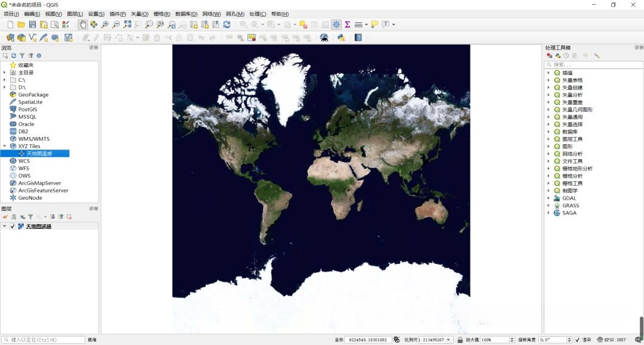Click the New GeoPackage layer icon
Screen dimensions: 644x345
[x=21, y=38]
